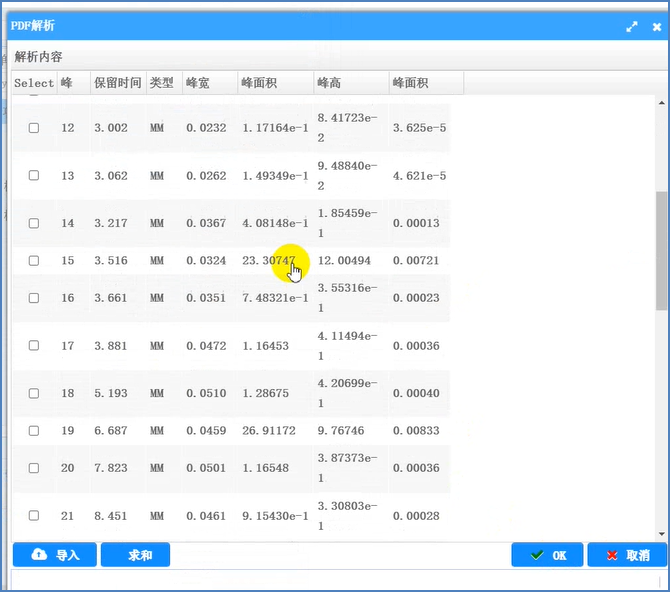Tick the checkbox for peak 13

point(34,175)
